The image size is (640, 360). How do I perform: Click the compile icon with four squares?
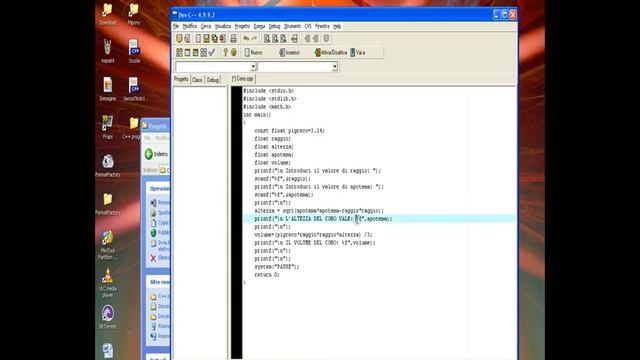(179, 53)
